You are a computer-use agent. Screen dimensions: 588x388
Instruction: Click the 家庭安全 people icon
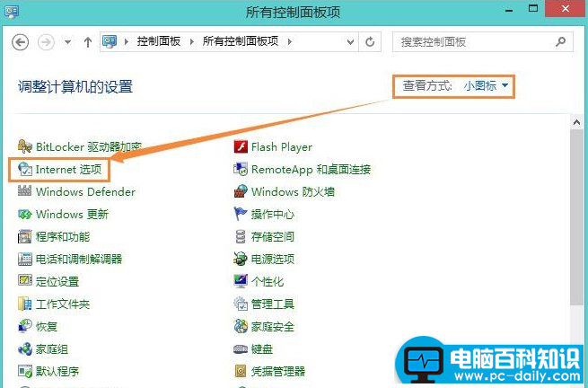[241, 326]
